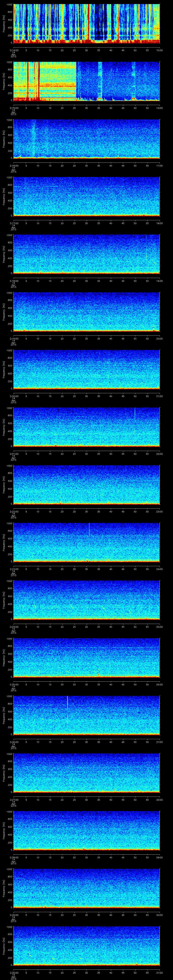Click the 18:00 end time label
The width and height of the screenshot is (173, 980).
tap(159, 223)
